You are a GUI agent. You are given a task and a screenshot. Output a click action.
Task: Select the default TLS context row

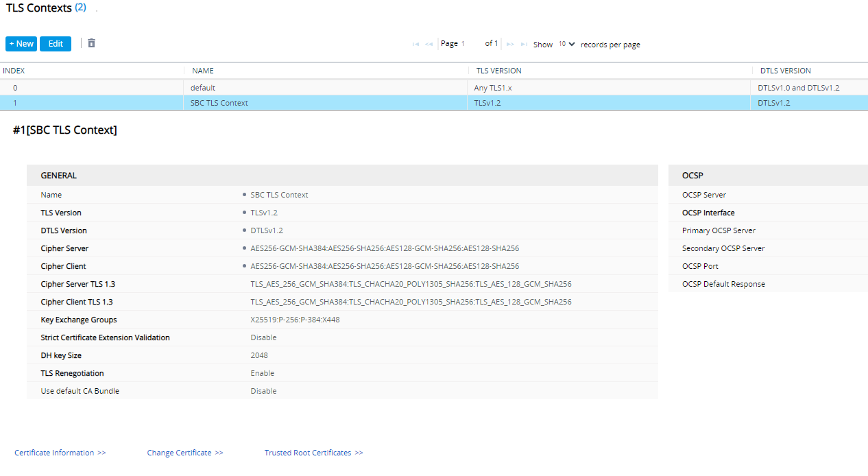(x=434, y=88)
